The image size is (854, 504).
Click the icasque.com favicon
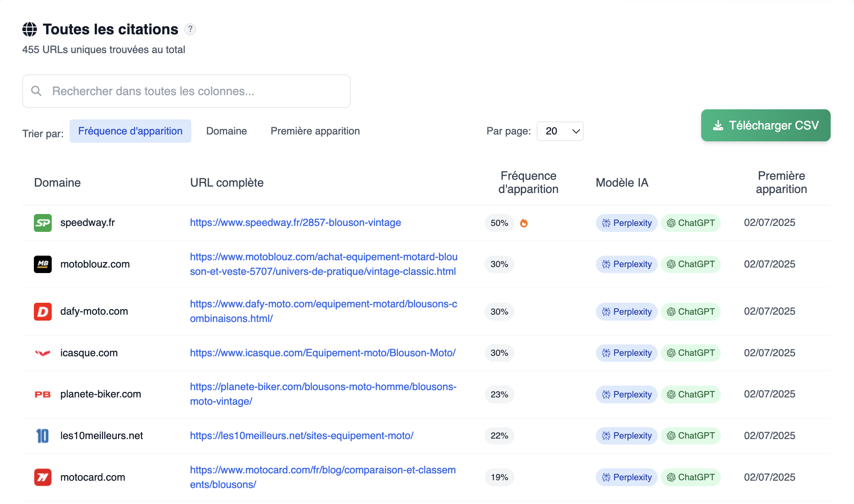point(43,353)
